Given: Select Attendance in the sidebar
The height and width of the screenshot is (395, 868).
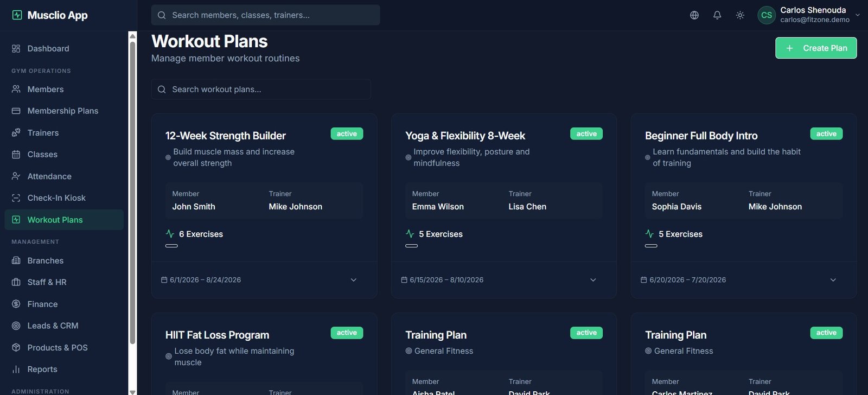Looking at the screenshot, I should (64, 176).
